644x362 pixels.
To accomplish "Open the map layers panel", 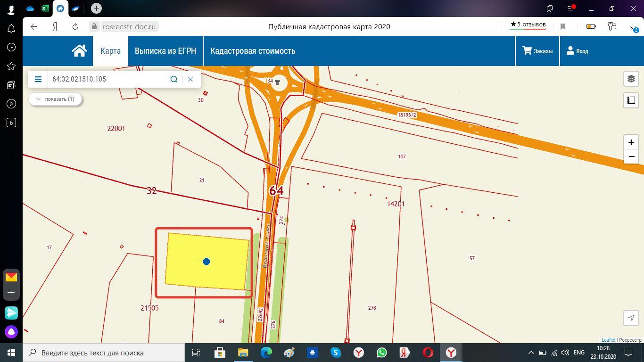I will 631,79.
